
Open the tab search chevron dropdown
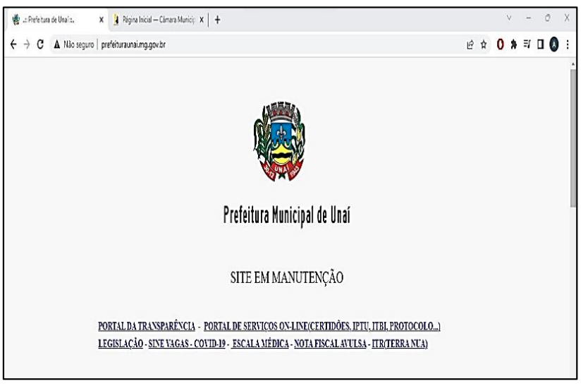pyautogui.click(x=509, y=18)
